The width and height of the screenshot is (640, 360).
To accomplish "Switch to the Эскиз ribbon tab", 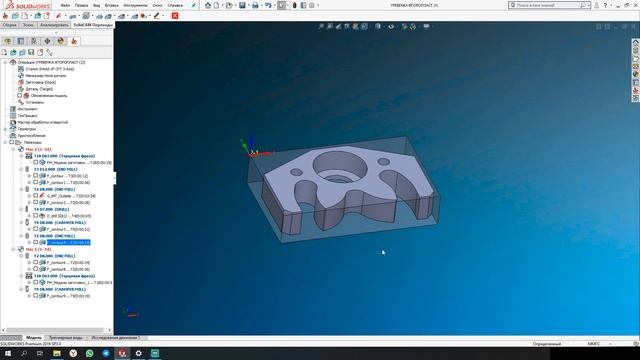I will click(28, 25).
